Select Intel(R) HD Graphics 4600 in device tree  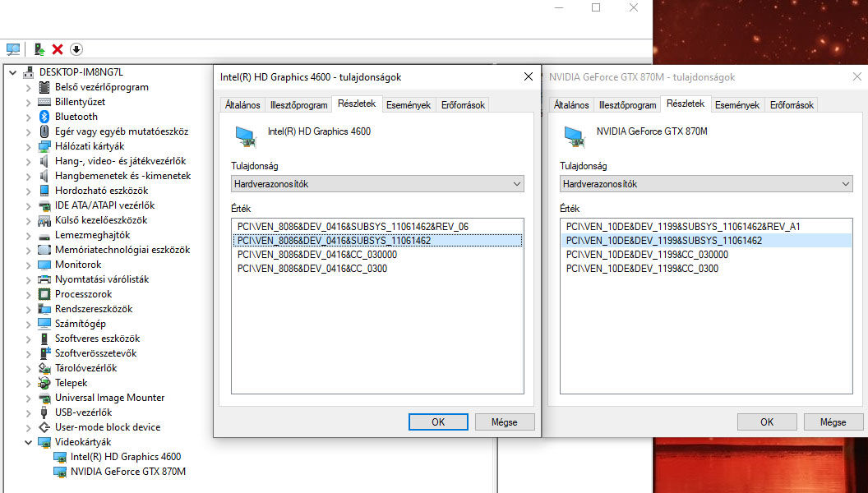(125, 457)
